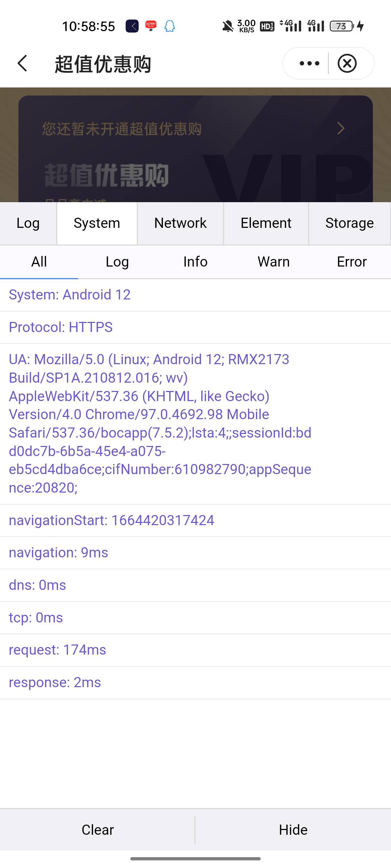The height and width of the screenshot is (868, 391).
Task: Filter by Error level
Action: point(352,262)
